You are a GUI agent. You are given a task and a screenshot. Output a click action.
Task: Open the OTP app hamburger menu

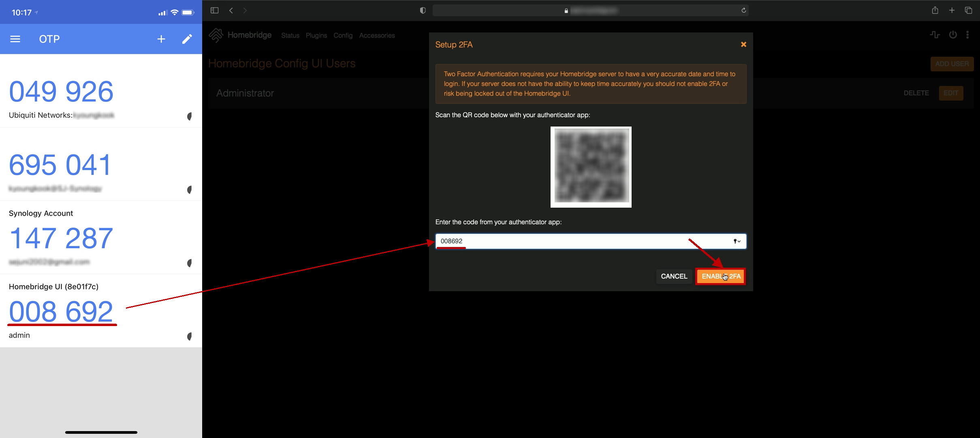pos(15,39)
